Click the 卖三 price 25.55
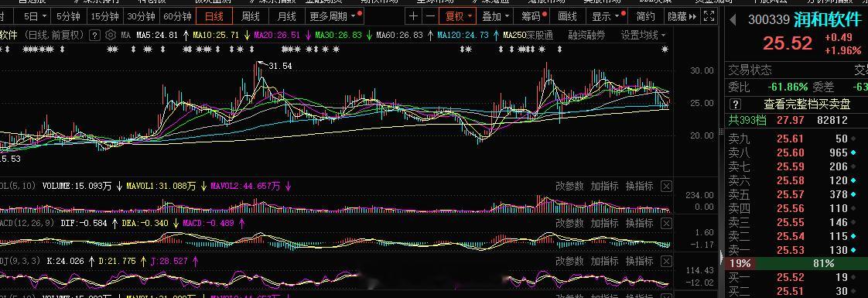 pos(790,222)
